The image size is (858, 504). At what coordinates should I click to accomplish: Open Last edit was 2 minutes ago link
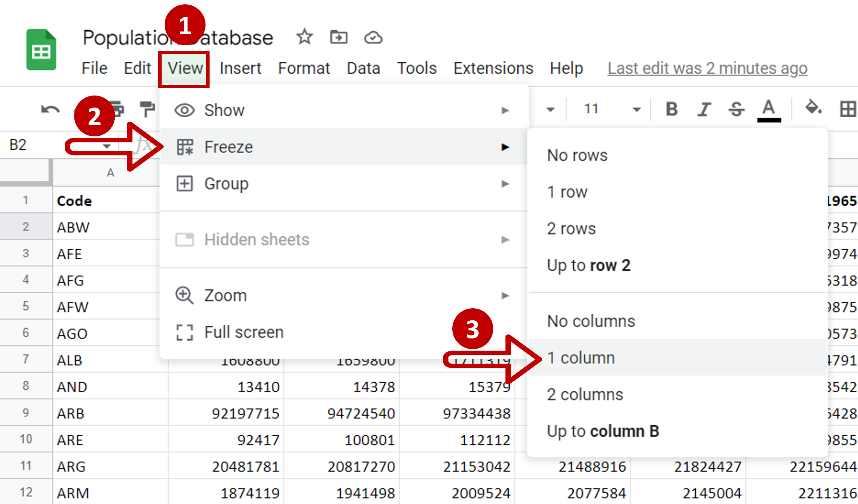tap(707, 68)
